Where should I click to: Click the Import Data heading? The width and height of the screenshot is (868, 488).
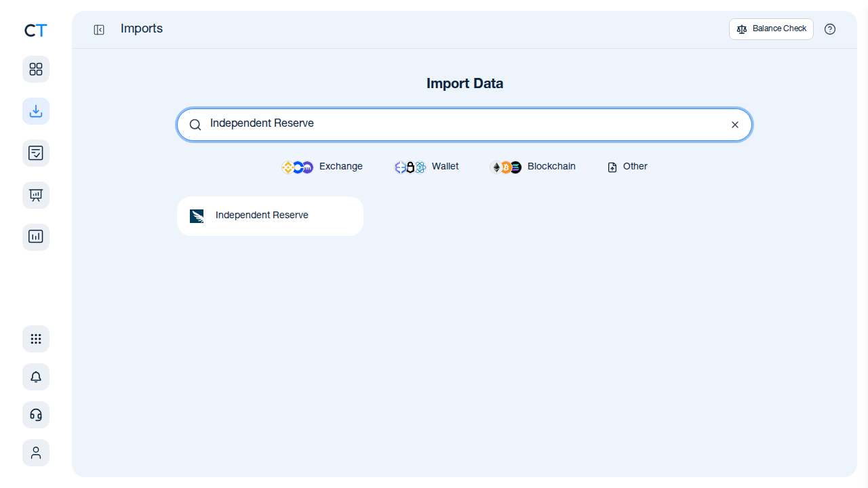[465, 83]
